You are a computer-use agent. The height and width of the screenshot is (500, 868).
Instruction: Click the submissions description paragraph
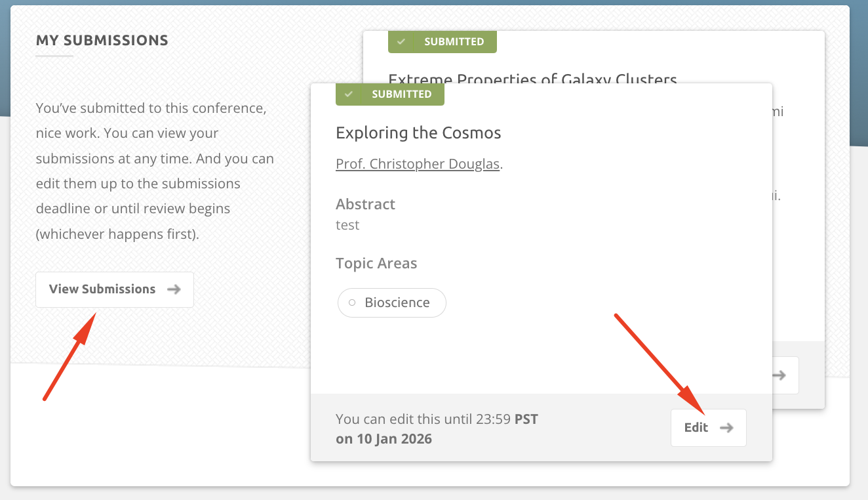tap(155, 171)
